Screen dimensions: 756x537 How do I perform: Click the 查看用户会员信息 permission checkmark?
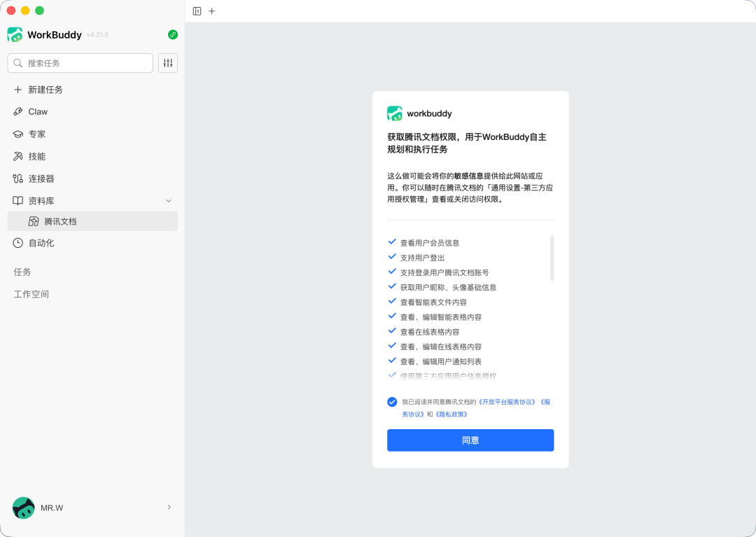pos(392,242)
